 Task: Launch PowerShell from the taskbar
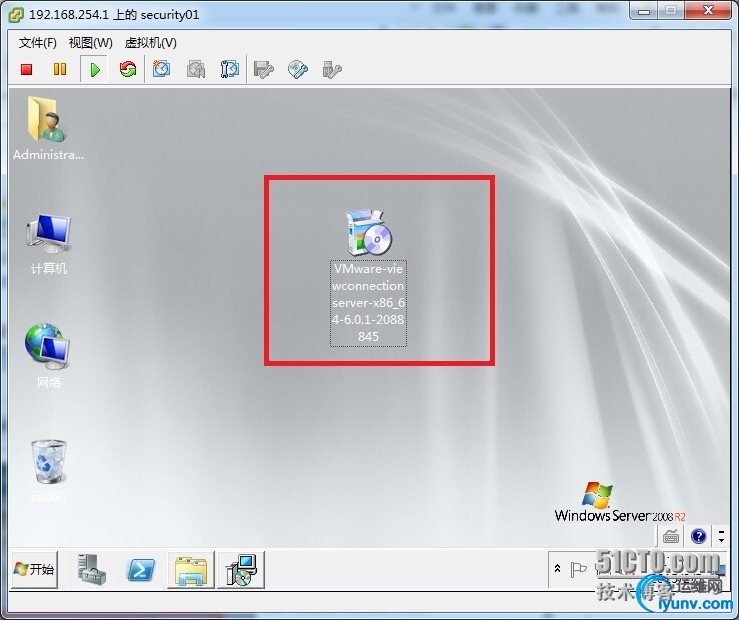point(141,570)
